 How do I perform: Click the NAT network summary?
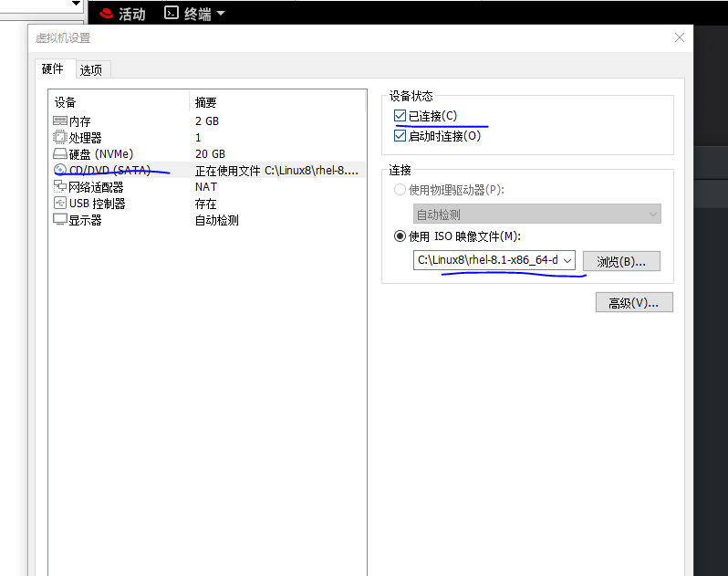(x=206, y=187)
